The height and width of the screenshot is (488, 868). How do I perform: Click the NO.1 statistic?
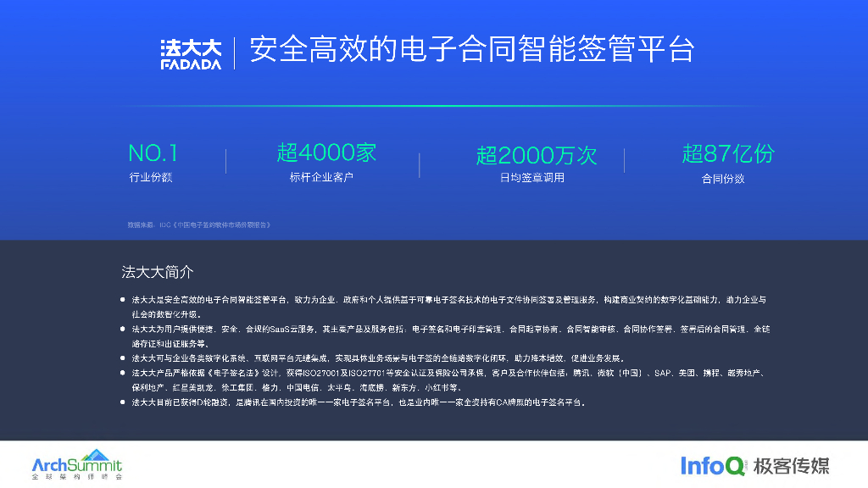[153, 153]
